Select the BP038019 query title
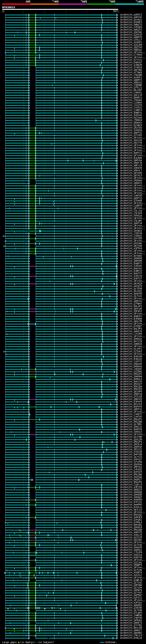The height and width of the screenshot is (644, 146). 8,8
